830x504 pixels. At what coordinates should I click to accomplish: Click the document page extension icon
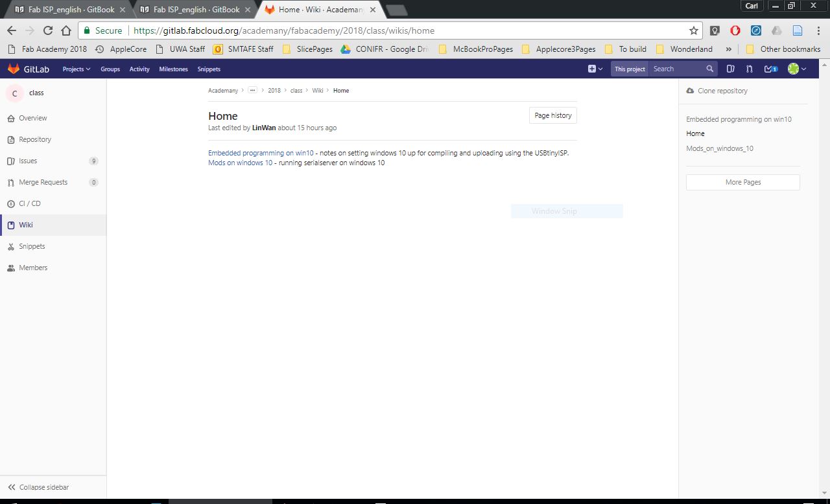point(798,30)
